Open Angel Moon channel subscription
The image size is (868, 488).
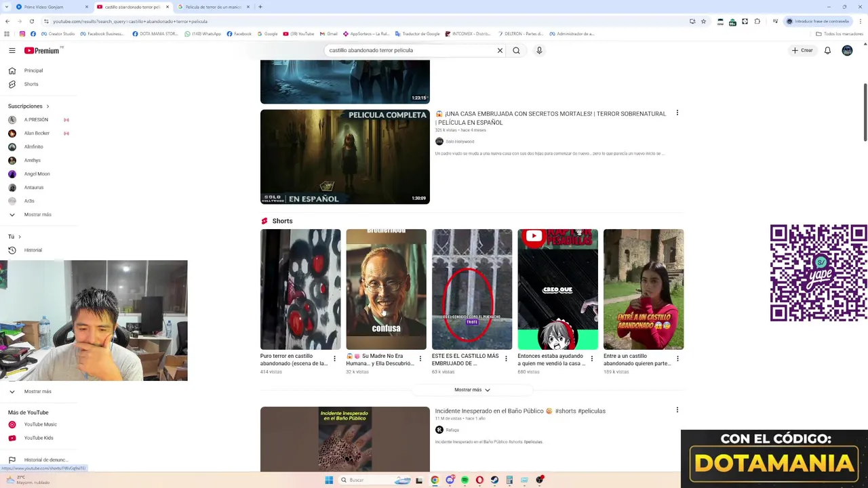pos(37,174)
